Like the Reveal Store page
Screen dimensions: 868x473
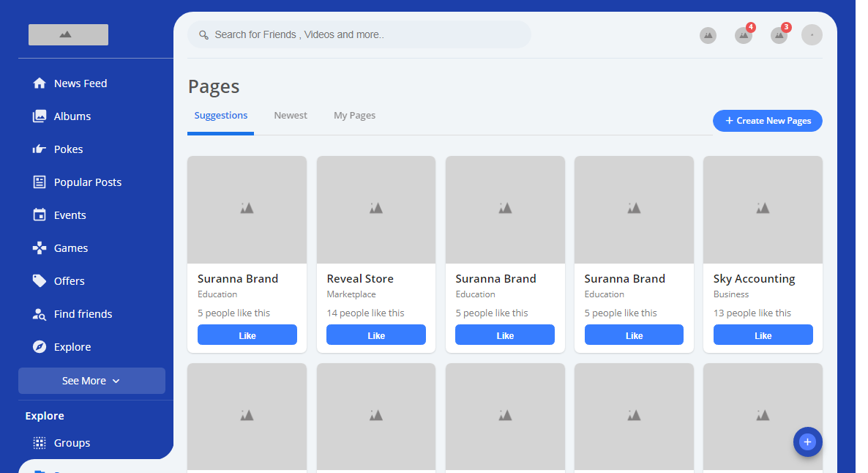coord(376,335)
